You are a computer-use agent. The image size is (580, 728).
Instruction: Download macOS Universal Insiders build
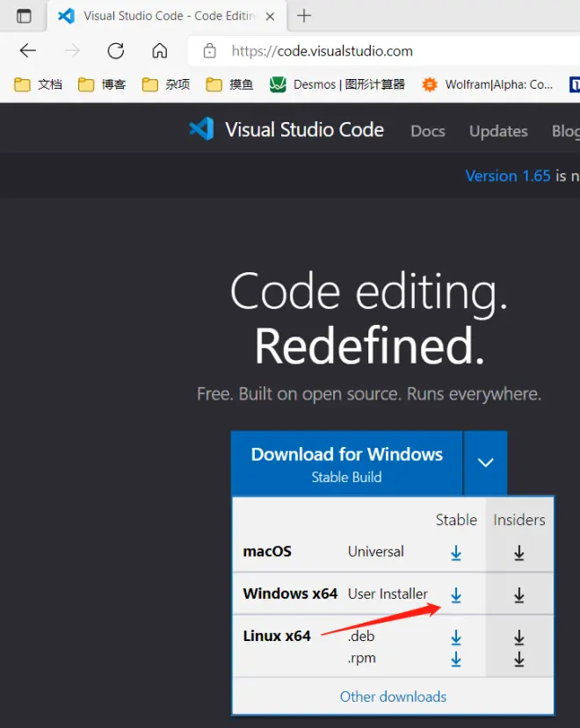point(519,552)
